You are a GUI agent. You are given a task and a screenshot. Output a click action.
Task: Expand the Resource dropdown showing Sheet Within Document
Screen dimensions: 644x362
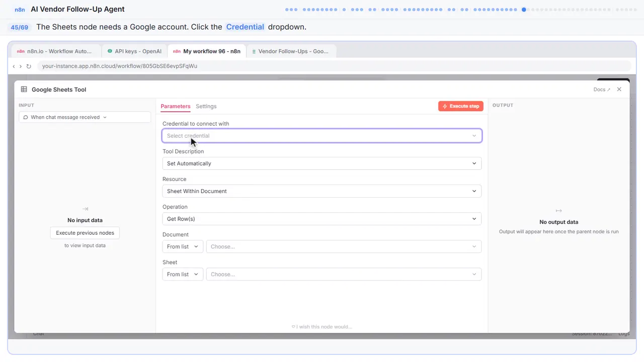click(322, 191)
